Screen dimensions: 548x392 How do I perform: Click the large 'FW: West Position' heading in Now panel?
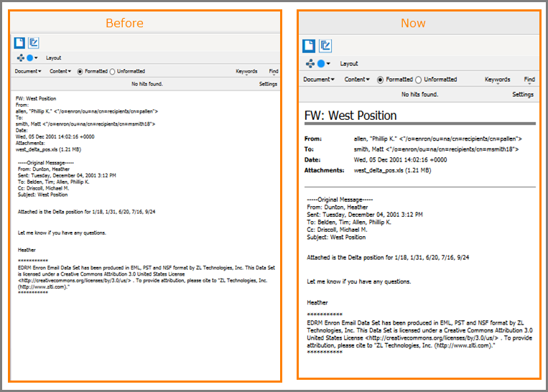350,116
